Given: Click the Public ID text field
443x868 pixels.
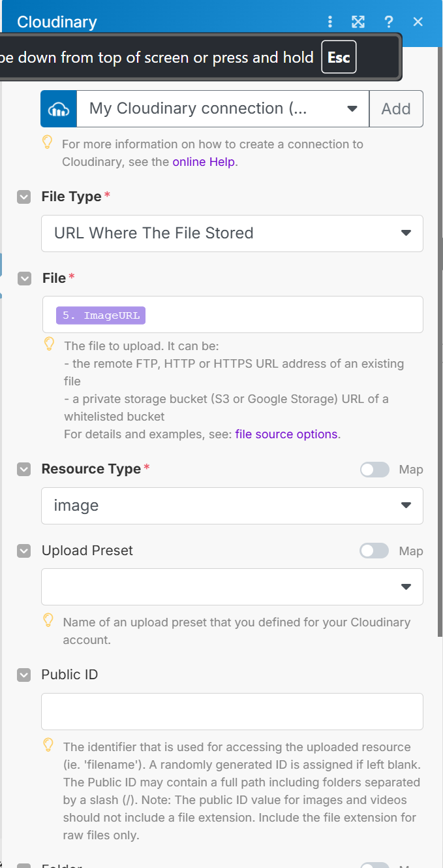Looking at the screenshot, I should coord(232,711).
